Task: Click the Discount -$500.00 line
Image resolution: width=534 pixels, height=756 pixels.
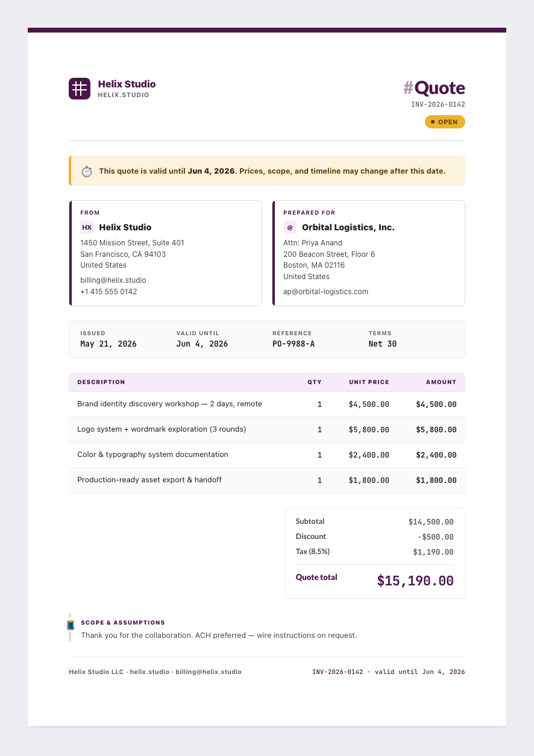Action: [375, 537]
